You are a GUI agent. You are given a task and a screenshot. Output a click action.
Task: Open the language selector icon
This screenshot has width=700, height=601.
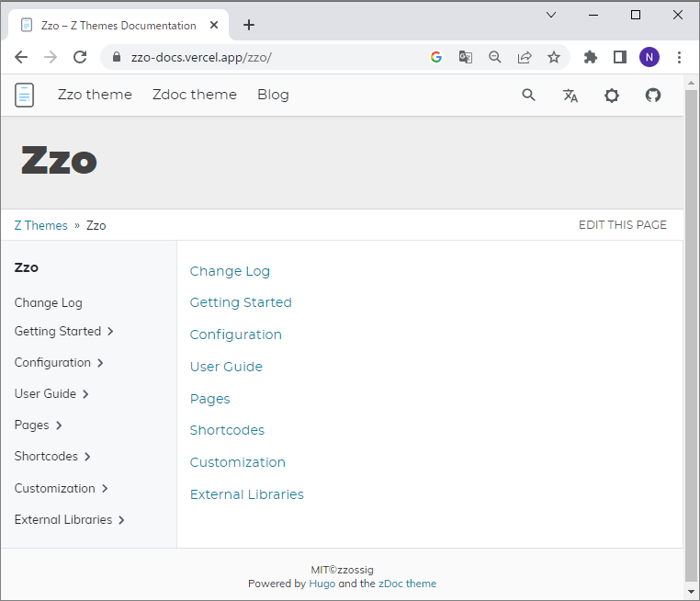click(570, 95)
